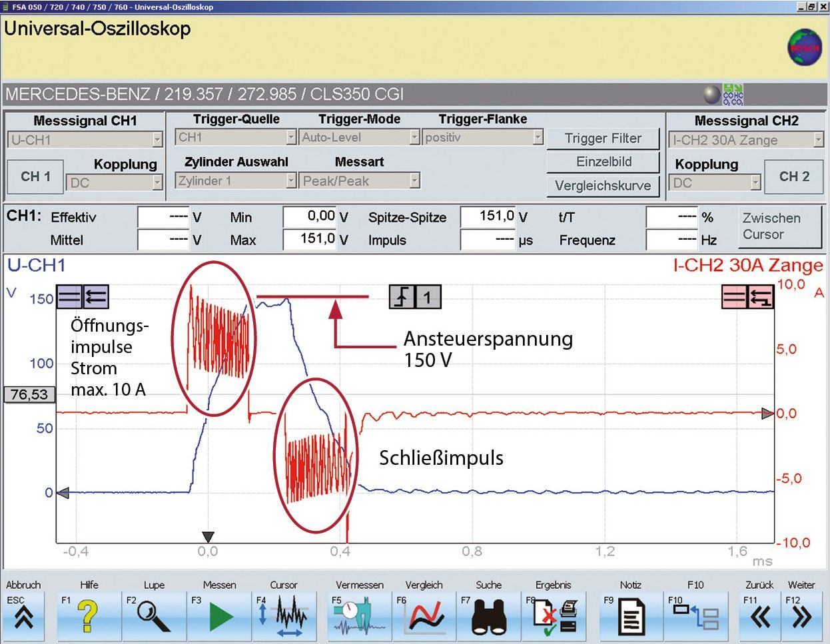Open the Vermessen caliper tool
830x644 pixels.
(359, 615)
